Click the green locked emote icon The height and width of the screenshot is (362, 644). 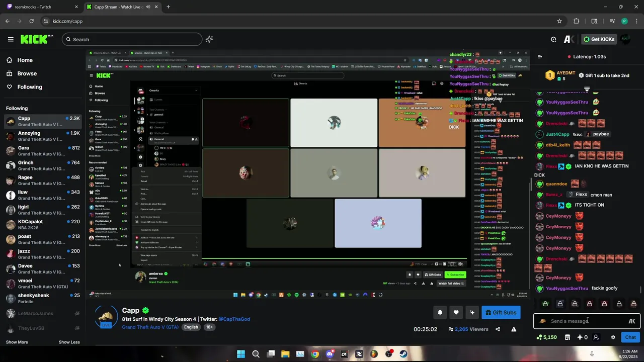point(545,304)
